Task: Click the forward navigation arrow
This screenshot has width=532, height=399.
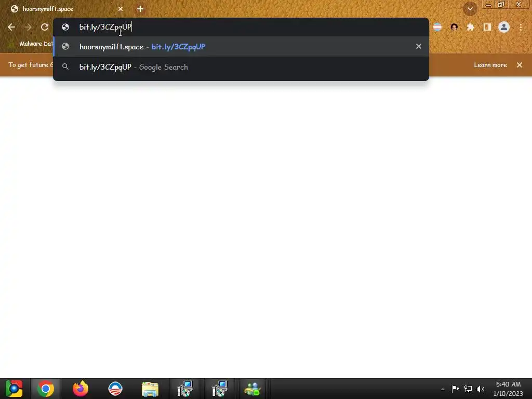Action: 28,27
